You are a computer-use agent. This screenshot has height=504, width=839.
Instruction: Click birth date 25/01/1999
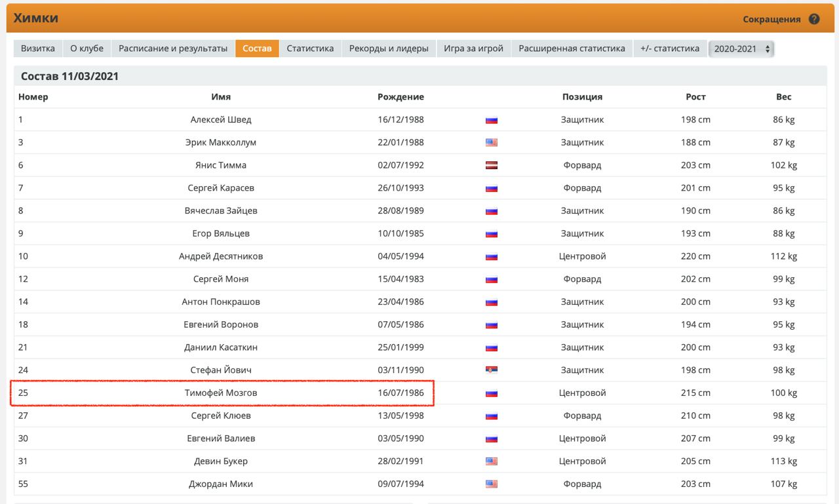(x=400, y=347)
